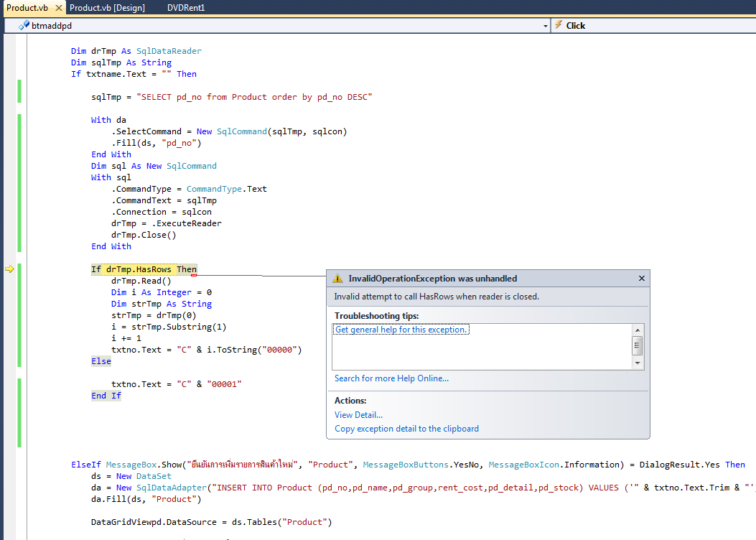
Task: Click the 'Invalid attempt to call HasRows' message
Action: point(437,297)
